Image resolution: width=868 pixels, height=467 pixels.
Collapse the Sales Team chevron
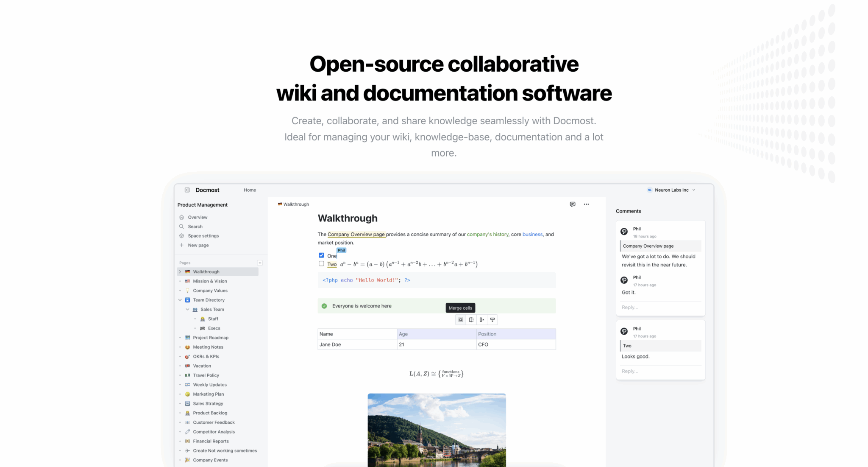[187, 310]
